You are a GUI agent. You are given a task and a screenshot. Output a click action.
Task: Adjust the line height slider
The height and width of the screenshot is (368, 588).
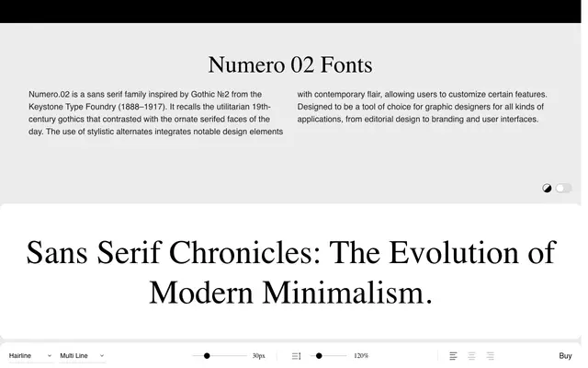(x=329, y=356)
